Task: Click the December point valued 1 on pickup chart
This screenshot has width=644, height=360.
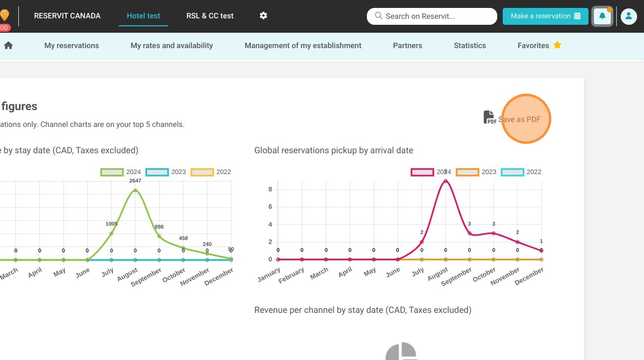Action: pos(541,251)
